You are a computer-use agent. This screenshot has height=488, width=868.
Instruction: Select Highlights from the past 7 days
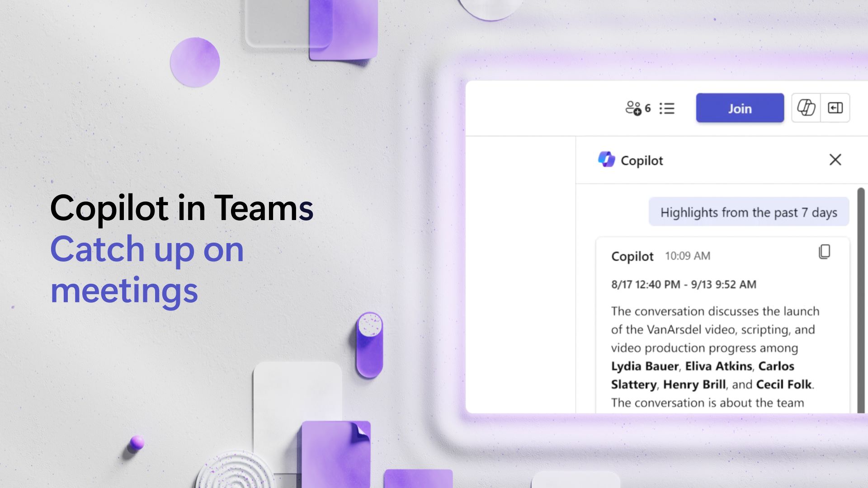[748, 211]
